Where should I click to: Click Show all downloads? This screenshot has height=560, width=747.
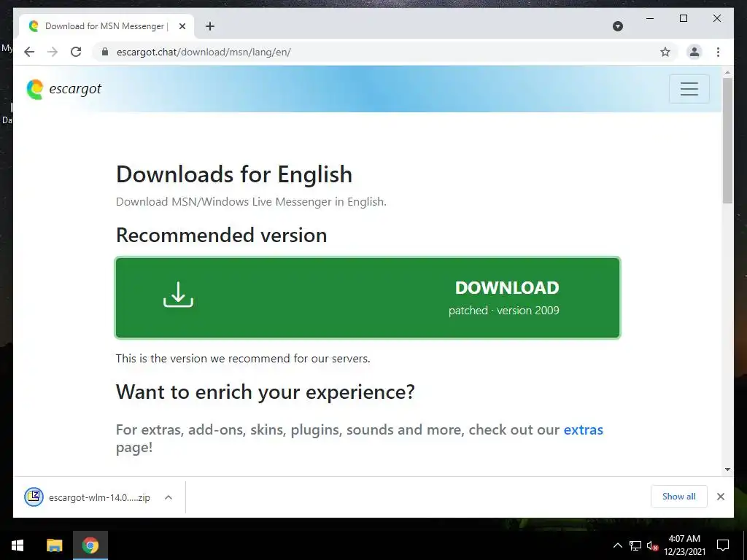(679, 497)
